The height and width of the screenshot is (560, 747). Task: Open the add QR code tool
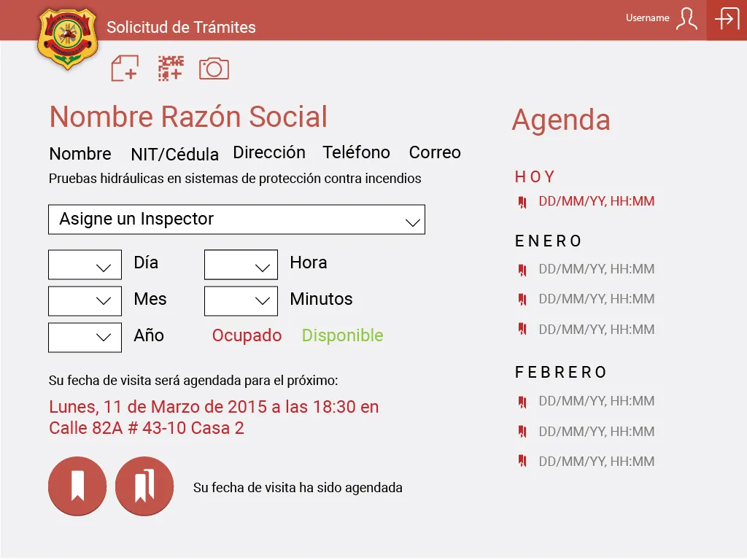171,68
